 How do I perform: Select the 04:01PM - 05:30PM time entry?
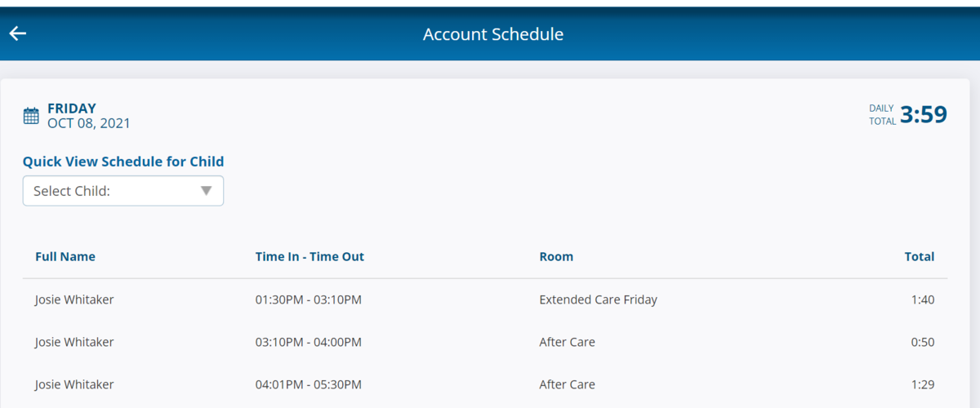pos(308,384)
